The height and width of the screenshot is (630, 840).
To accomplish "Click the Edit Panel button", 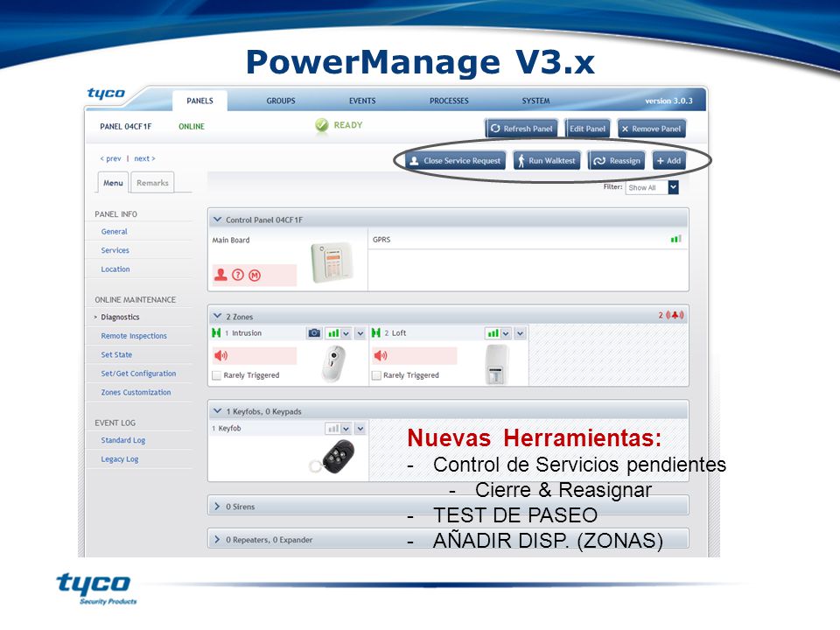I will (x=587, y=129).
